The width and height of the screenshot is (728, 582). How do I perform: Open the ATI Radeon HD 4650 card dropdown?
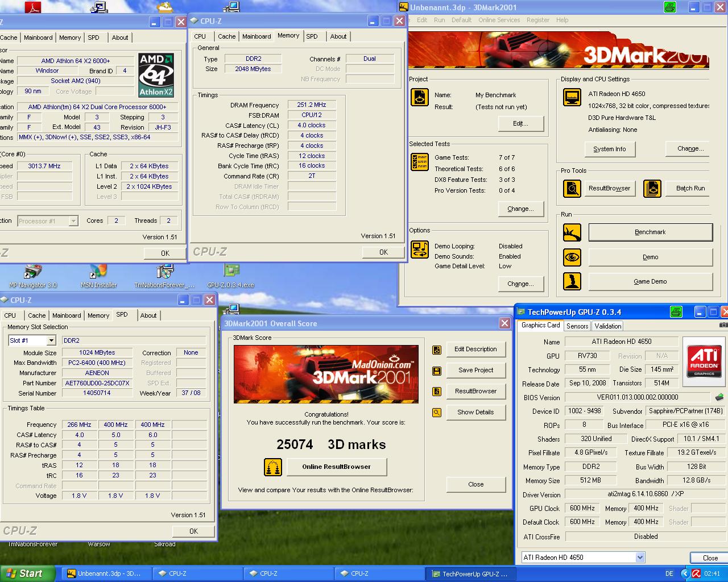640,558
